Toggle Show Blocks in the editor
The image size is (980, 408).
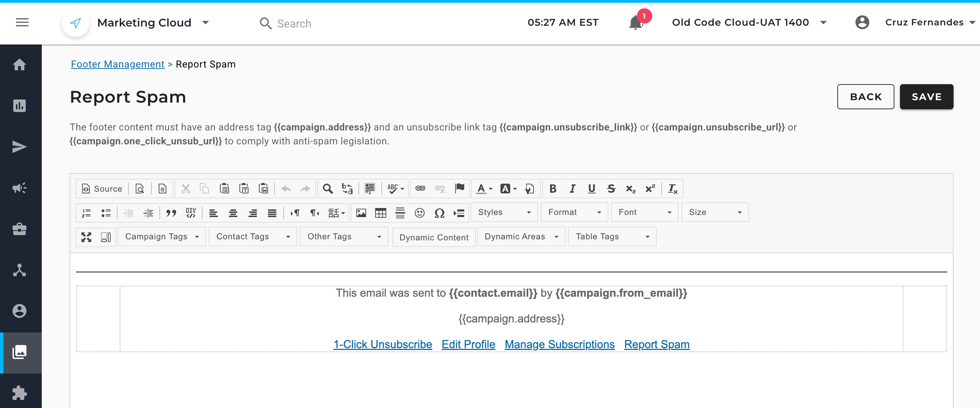(105, 237)
